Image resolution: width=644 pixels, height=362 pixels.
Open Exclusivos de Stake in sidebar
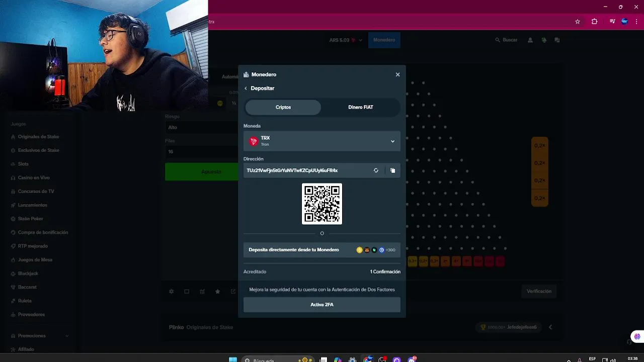click(x=38, y=150)
